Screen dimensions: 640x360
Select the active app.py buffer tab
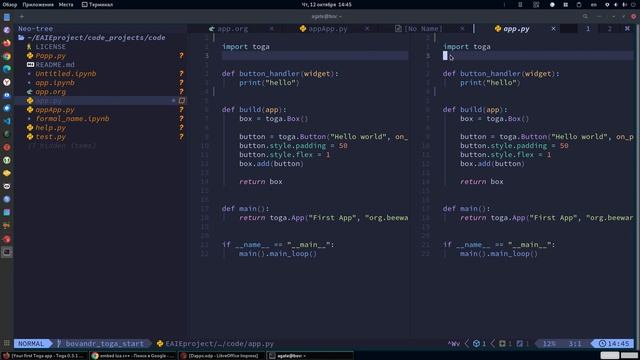click(516, 29)
